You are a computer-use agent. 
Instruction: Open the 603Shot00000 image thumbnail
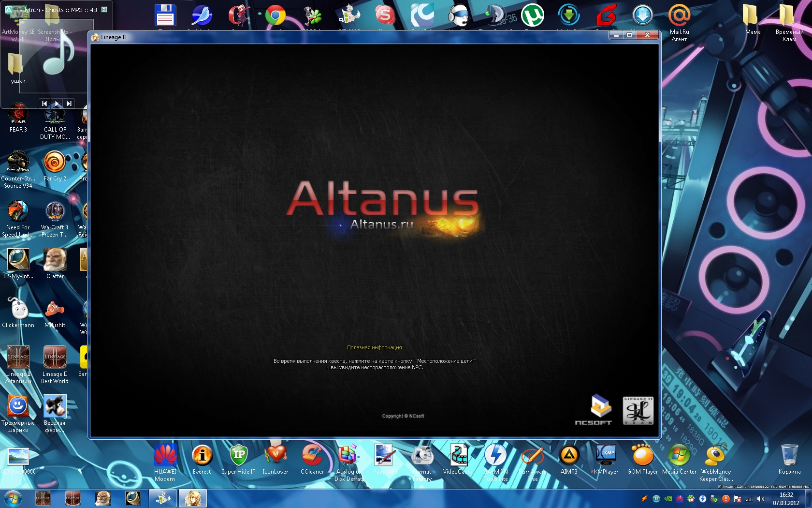18,461
